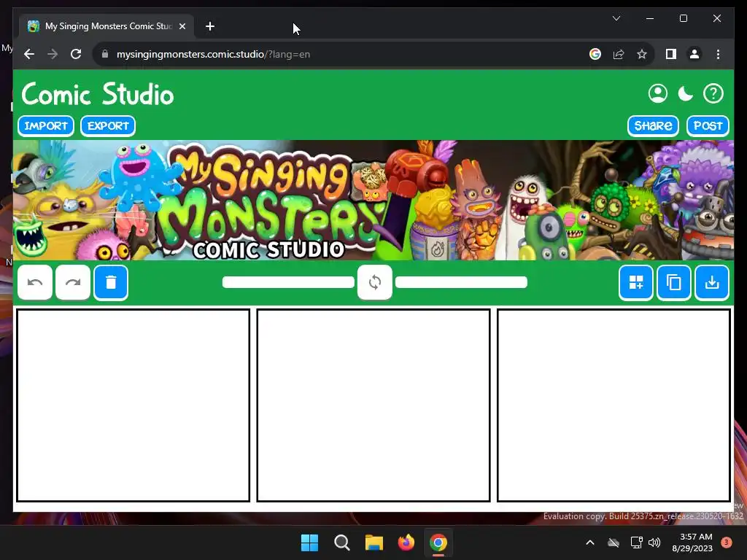
Task: Select the My Singing Monsters Comic Studio tab
Action: [x=108, y=26]
